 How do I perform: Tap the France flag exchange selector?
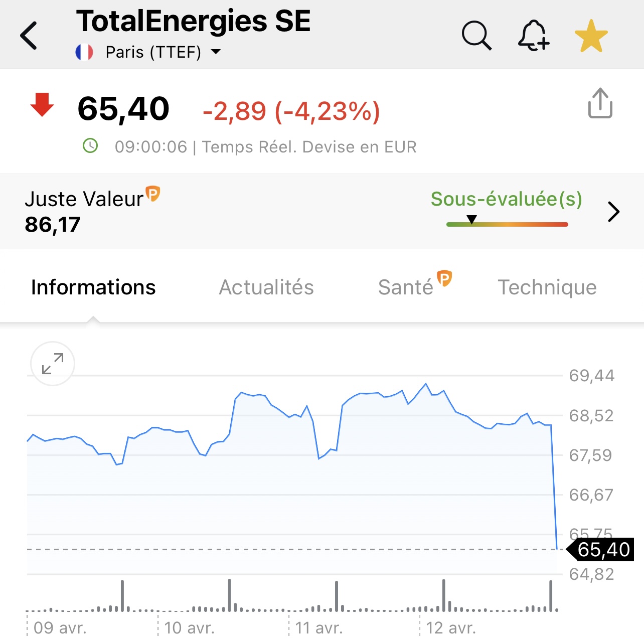[x=84, y=52]
